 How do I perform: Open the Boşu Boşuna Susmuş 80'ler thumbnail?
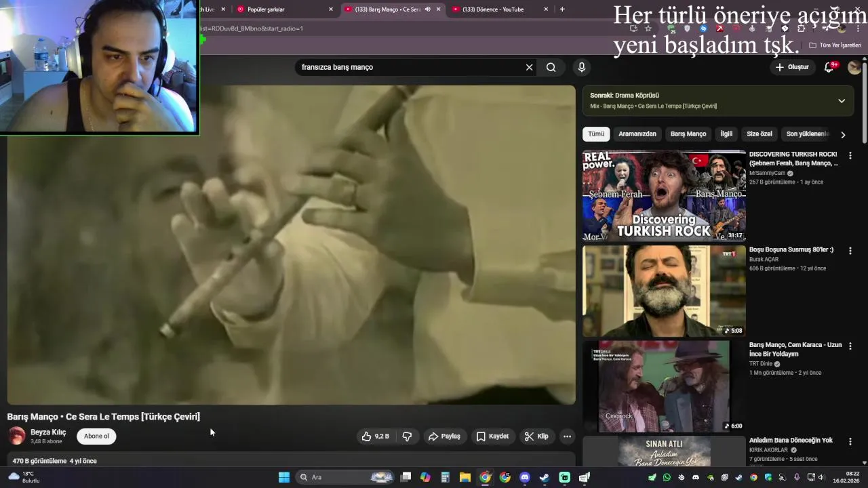tap(664, 291)
